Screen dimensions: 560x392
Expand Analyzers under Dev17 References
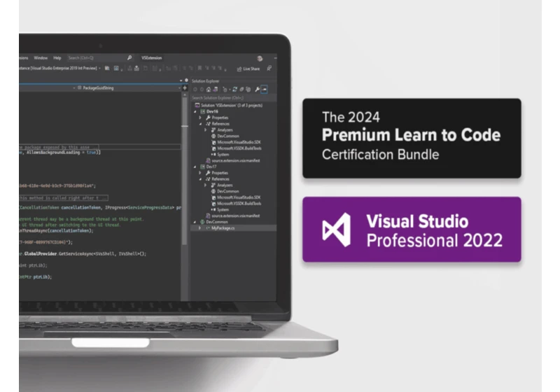pos(205,185)
